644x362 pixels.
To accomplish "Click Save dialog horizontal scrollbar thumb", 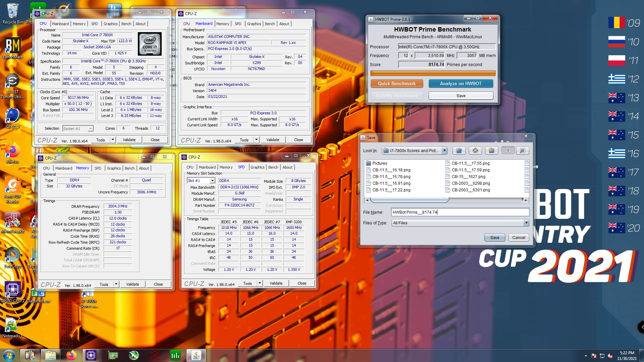I will coord(409,200).
